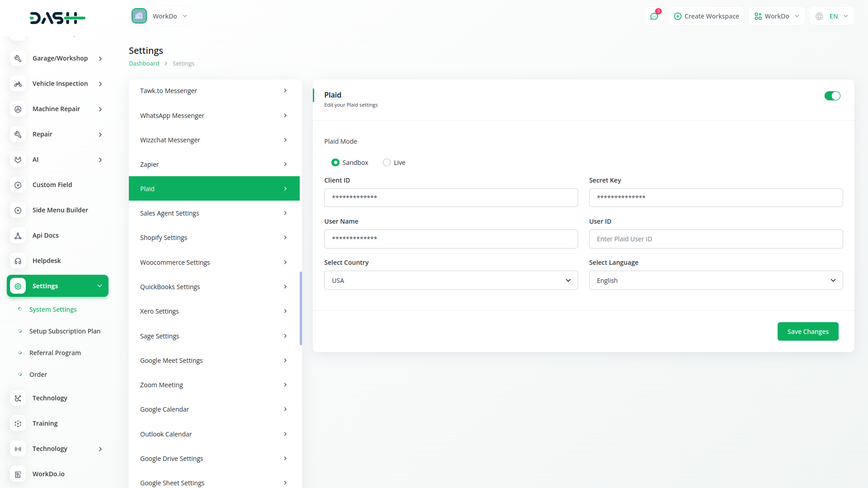Open Google Calendar settings
868x488 pixels.
pos(214,409)
